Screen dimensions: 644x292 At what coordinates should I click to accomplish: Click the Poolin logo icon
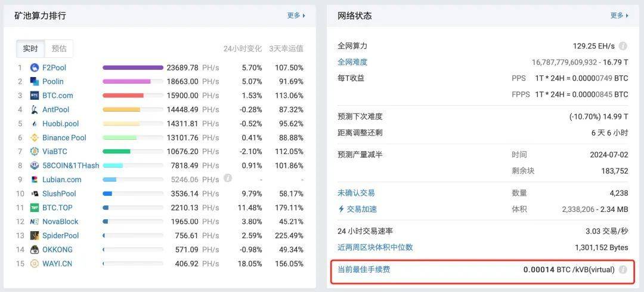pyautogui.click(x=35, y=82)
